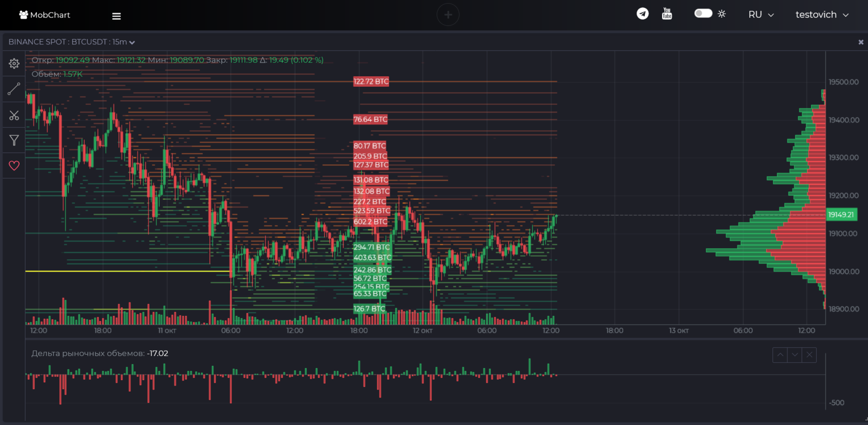The height and width of the screenshot is (425, 868).
Task: Click the hamburger menu icon
Action: pos(116,16)
